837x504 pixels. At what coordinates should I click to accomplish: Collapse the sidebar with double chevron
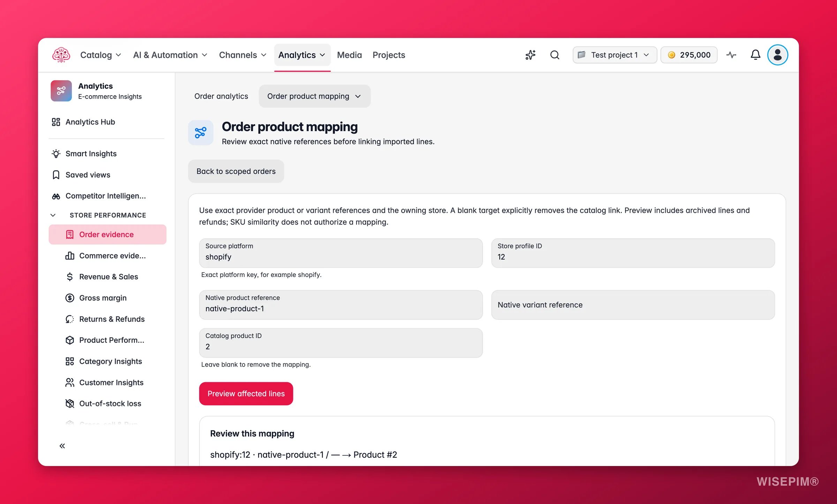coord(62,446)
